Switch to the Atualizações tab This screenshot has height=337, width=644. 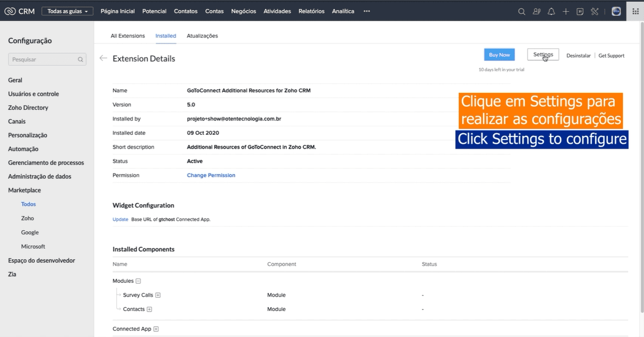coord(202,36)
